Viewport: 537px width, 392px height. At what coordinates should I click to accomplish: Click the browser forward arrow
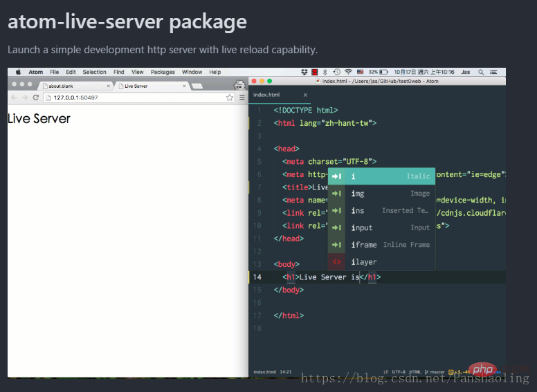point(25,97)
